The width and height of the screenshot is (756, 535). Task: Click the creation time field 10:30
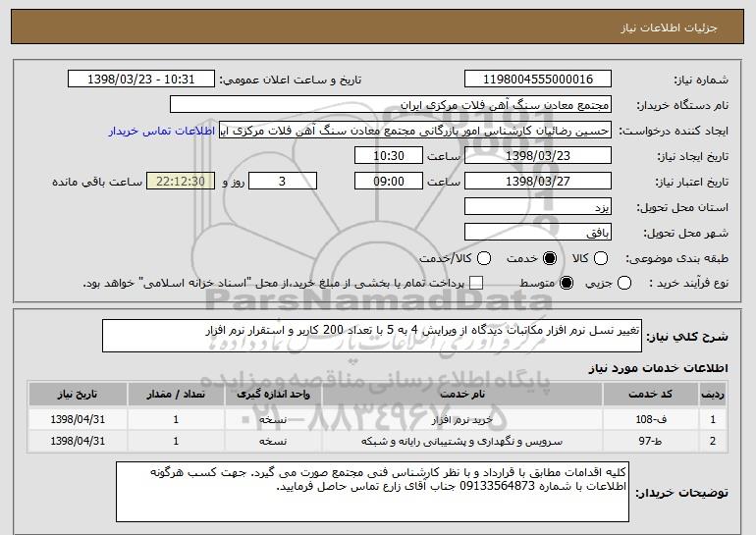tap(389, 156)
